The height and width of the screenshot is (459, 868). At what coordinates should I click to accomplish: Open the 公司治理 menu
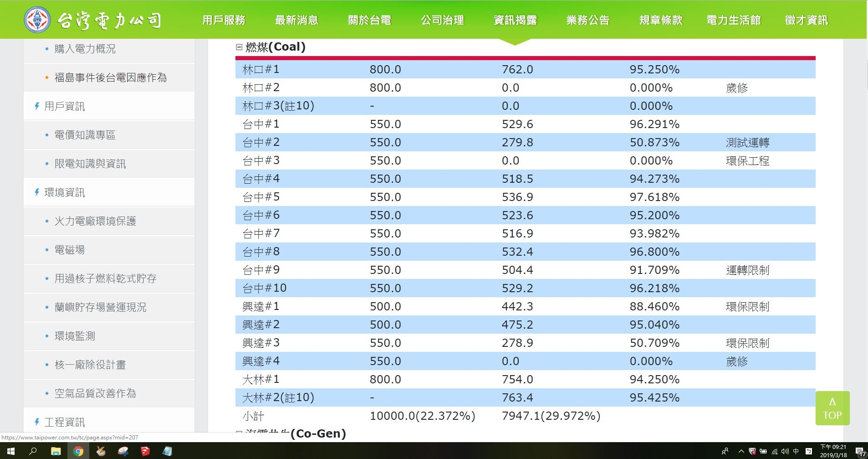(x=442, y=20)
